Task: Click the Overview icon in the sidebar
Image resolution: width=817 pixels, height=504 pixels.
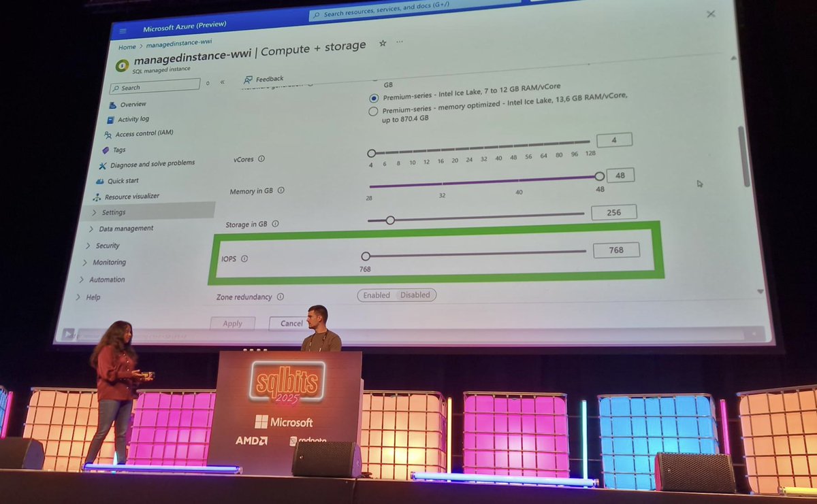Action: tap(112, 105)
